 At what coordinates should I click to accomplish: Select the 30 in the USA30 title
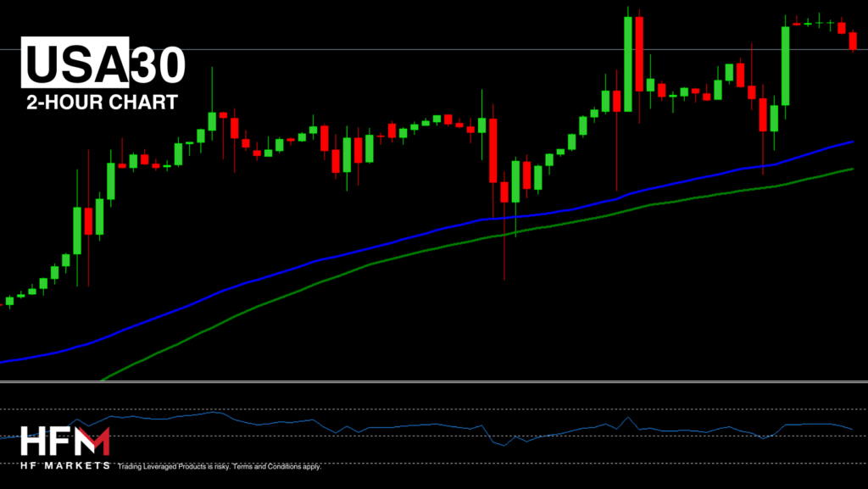pos(157,63)
